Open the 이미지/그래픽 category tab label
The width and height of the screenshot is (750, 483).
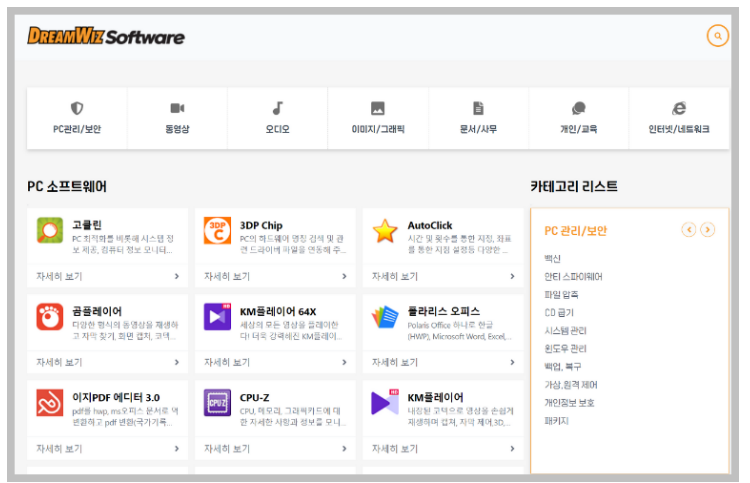378,129
